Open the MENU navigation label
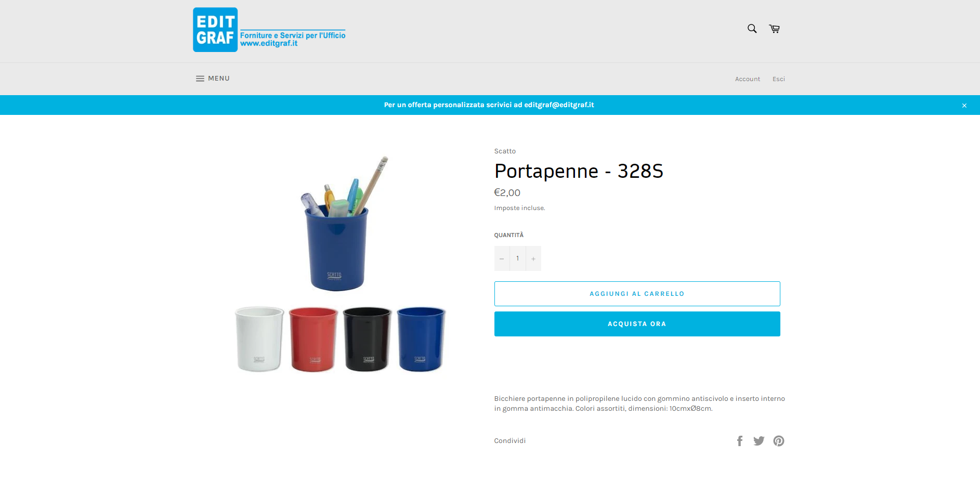 pyautogui.click(x=219, y=79)
